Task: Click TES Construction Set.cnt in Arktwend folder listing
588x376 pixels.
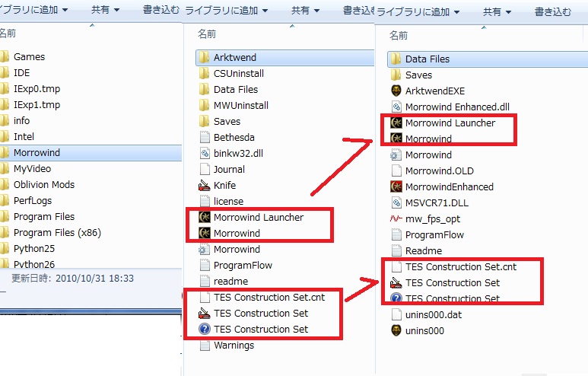Action: tap(461, 267)
